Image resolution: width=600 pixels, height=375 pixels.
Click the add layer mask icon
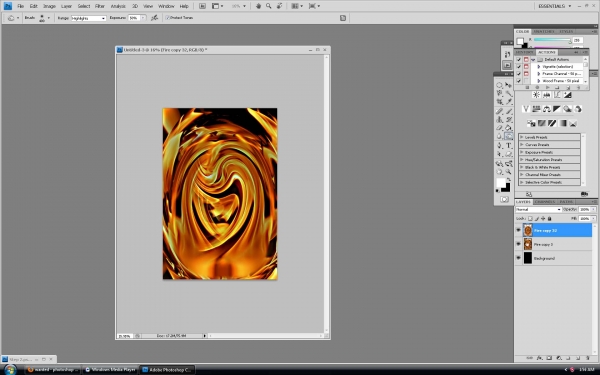(549, 358)
